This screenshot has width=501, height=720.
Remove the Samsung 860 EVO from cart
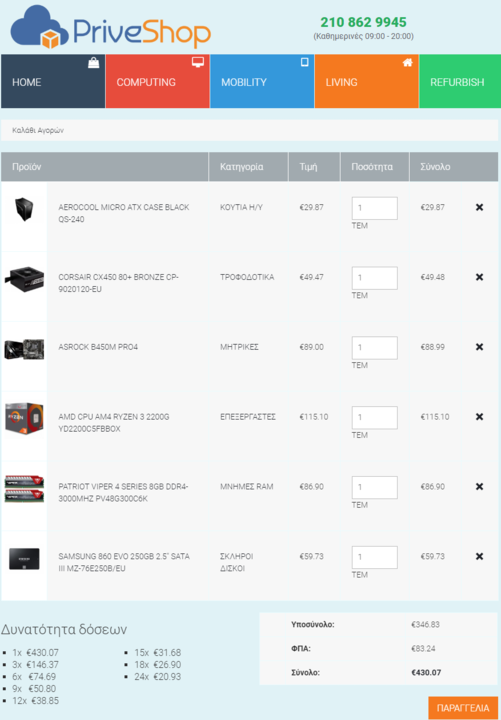[479, 557]
